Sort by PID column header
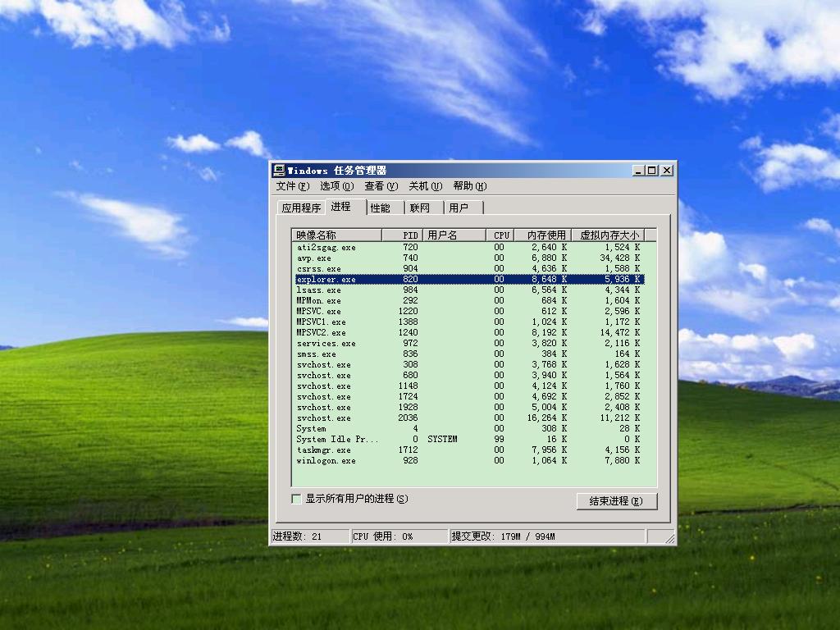Image resolution: width=840 pixels, height=630 pixels. 402,235
